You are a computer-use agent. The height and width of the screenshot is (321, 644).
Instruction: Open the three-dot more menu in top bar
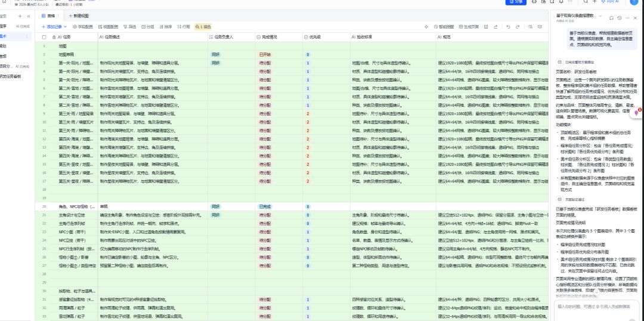click(x=569, y=2)
